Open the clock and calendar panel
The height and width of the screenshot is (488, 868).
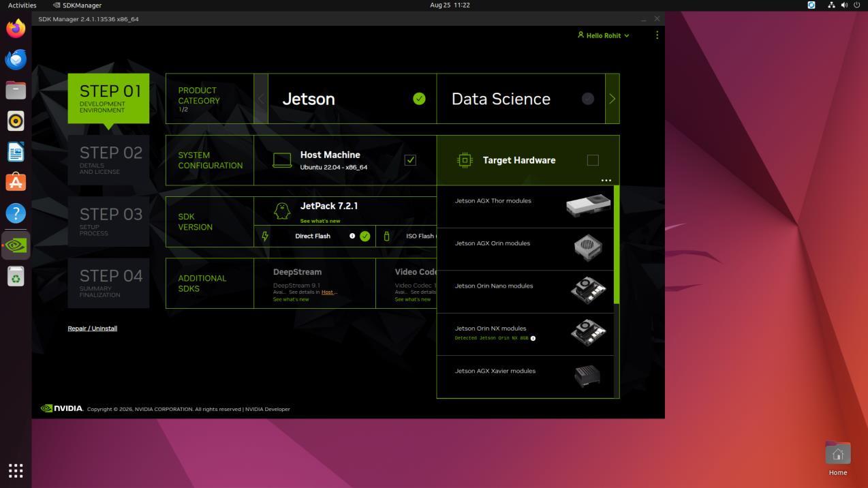click(450, 5)
